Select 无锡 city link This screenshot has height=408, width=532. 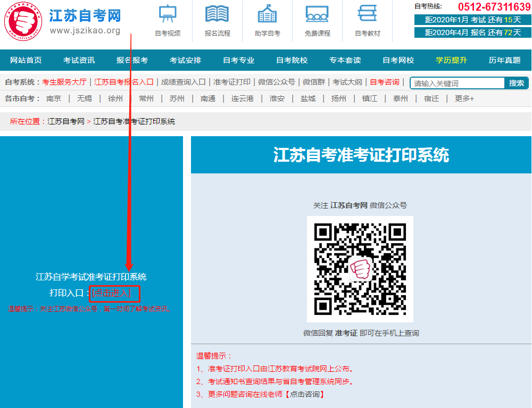pos(85,99)
